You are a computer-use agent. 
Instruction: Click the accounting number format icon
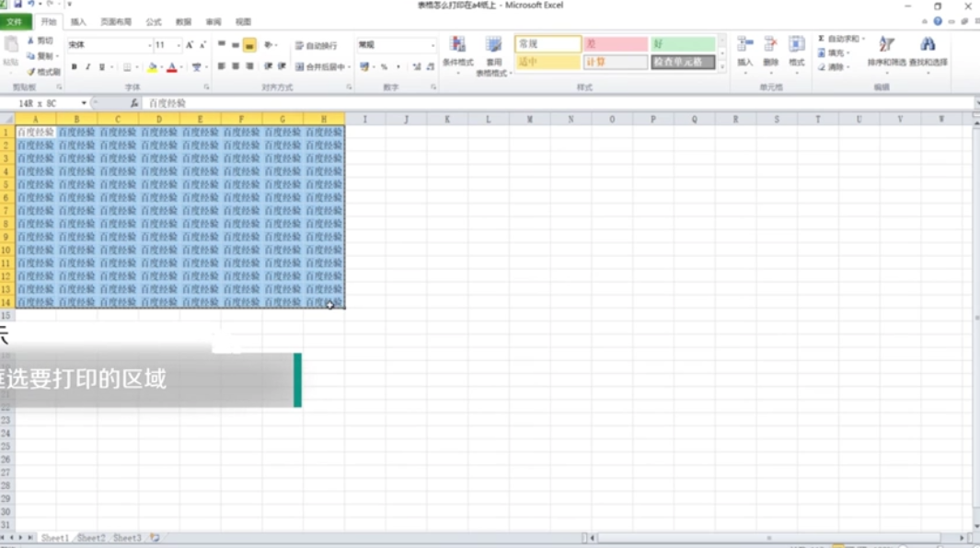(364, 66)
